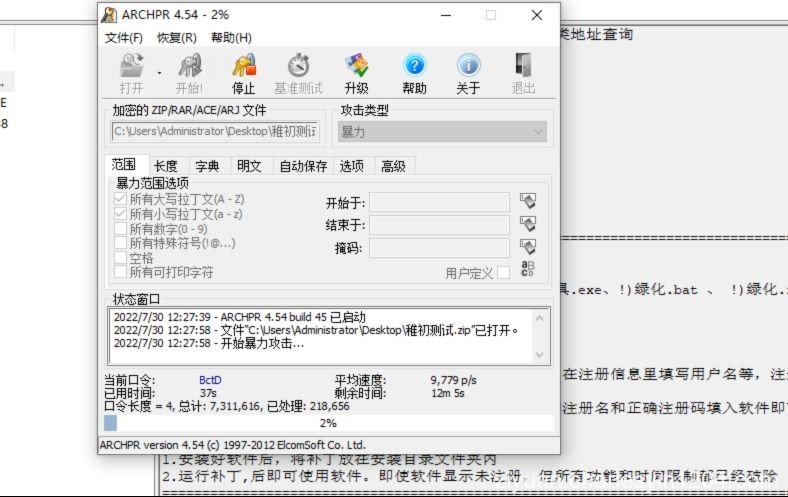788x497 pixels.
Task: Expand the small arrow beside 打开
Action: click(159, 73)
